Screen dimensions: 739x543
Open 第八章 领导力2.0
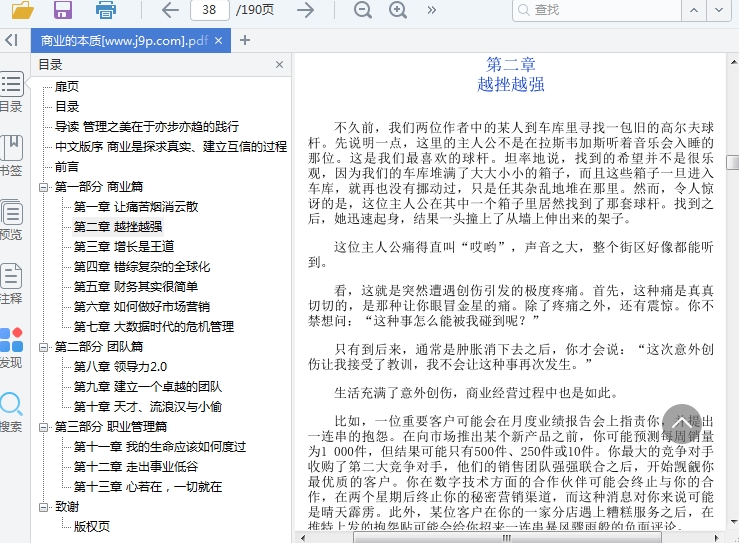click(120, 367)
